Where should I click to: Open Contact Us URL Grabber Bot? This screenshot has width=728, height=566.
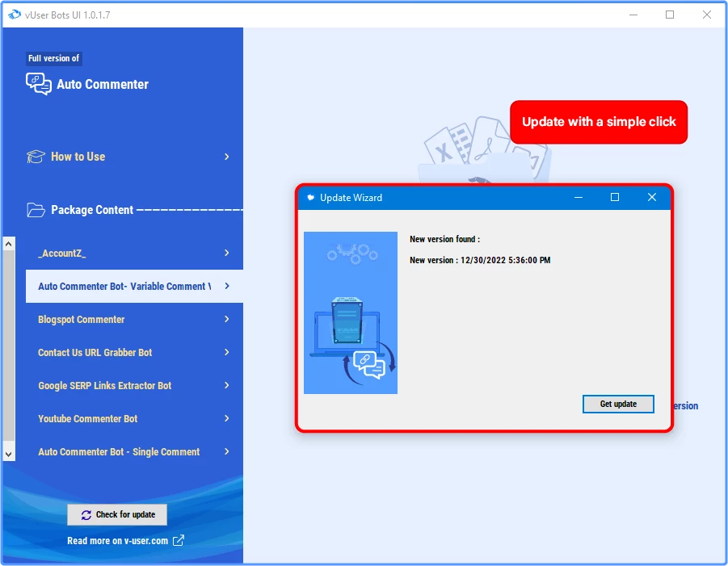[134, 352]
